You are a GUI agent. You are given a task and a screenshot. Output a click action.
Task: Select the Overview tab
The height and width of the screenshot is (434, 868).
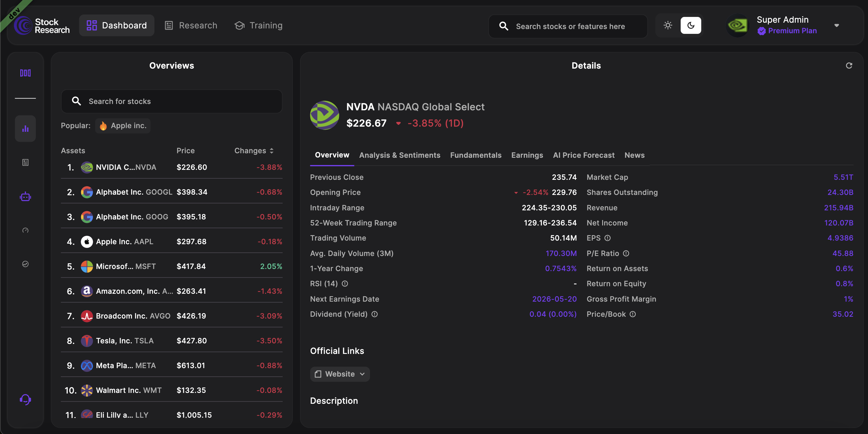(332, 155)
